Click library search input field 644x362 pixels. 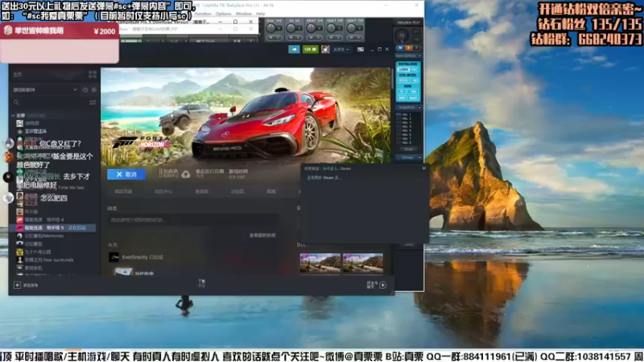[53, 102]
